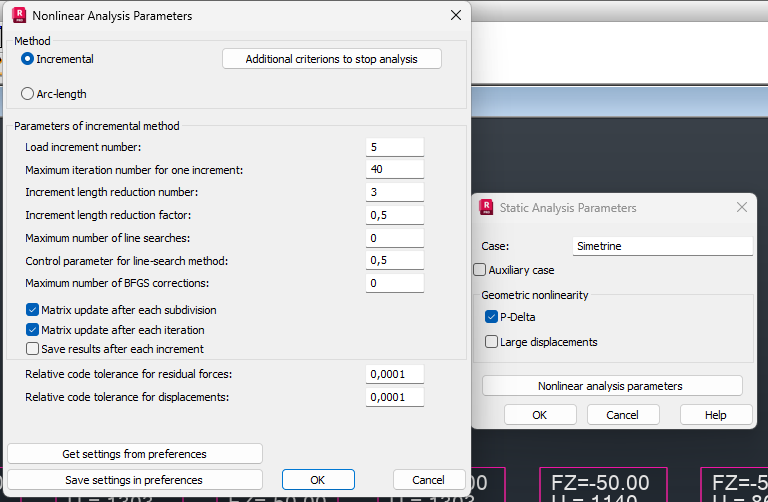Viewport: 768px width, 502px height.
Task: Click Get settings from preferences button
Action: pyautogui.click(x=135, y=454)
